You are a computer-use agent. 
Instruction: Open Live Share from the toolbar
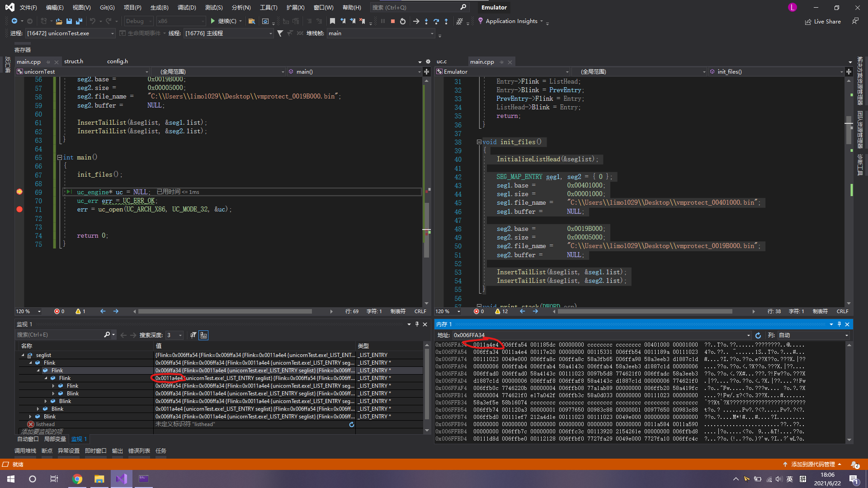point(823,21)
